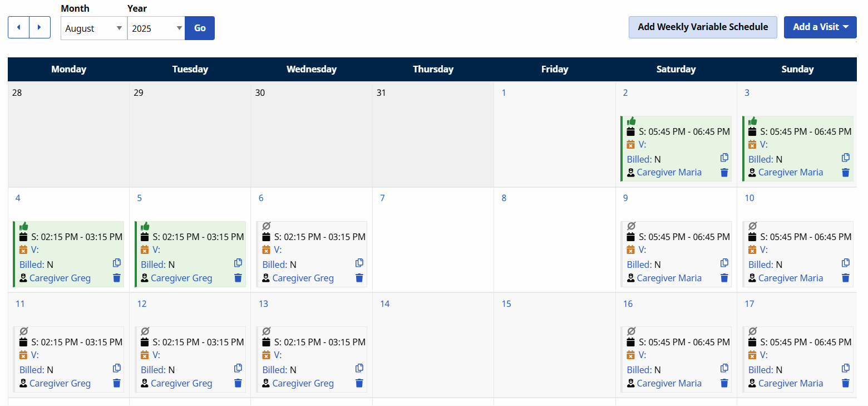Delete the August 4 Caregiver Greg visit
The image size is (868, 406).
(x=117, y=278)
